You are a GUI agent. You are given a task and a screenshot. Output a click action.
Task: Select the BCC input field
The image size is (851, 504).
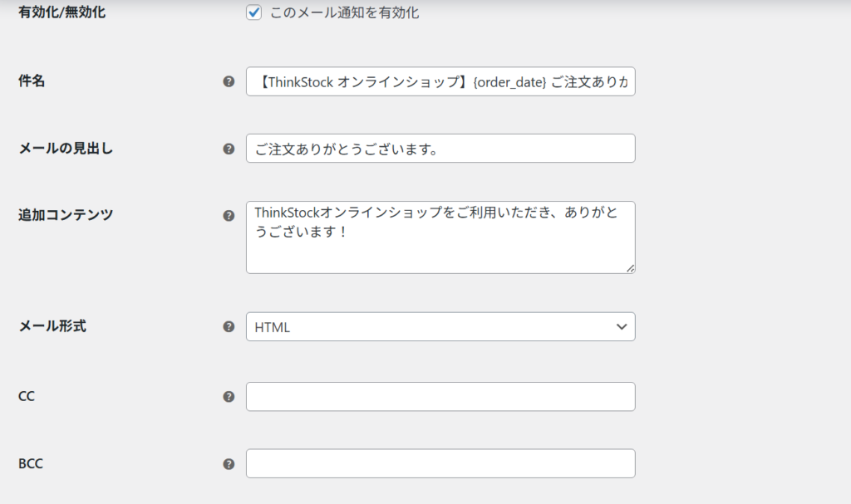click(x=440, y=464)
